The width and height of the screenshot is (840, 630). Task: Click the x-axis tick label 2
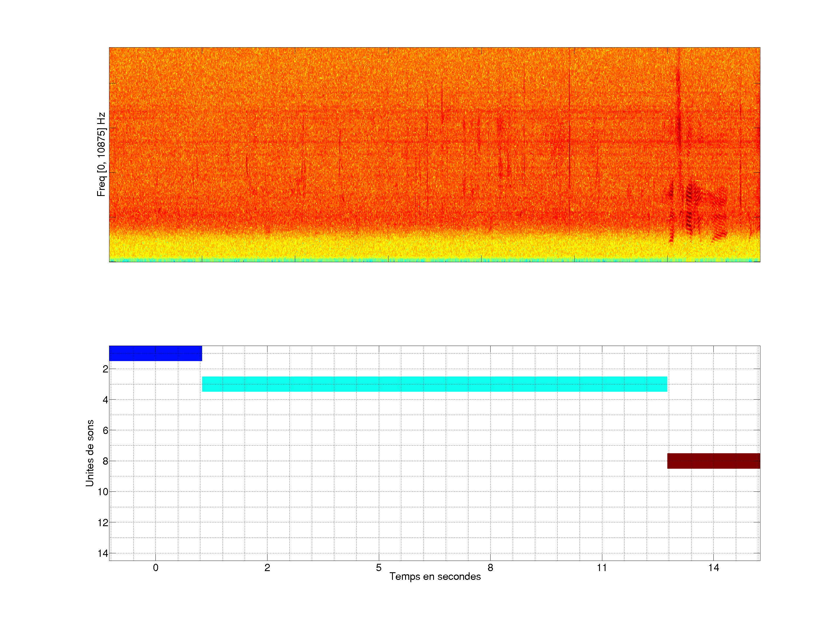point(267,568)
